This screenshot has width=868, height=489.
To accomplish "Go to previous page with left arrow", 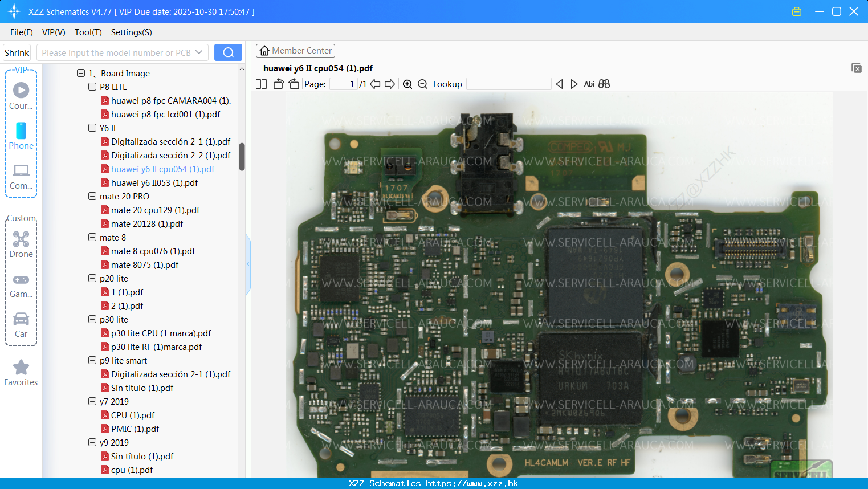I will tap(375, 84).
